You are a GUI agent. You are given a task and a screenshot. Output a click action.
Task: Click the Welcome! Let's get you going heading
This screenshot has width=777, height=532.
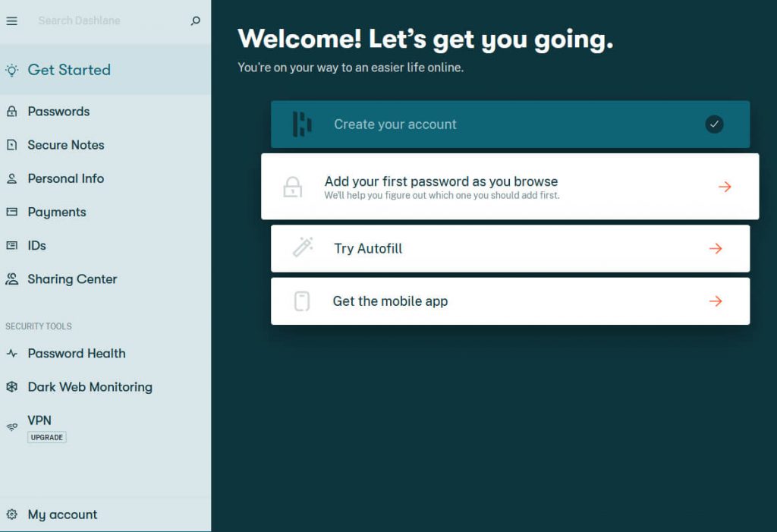tap(425, 39)
